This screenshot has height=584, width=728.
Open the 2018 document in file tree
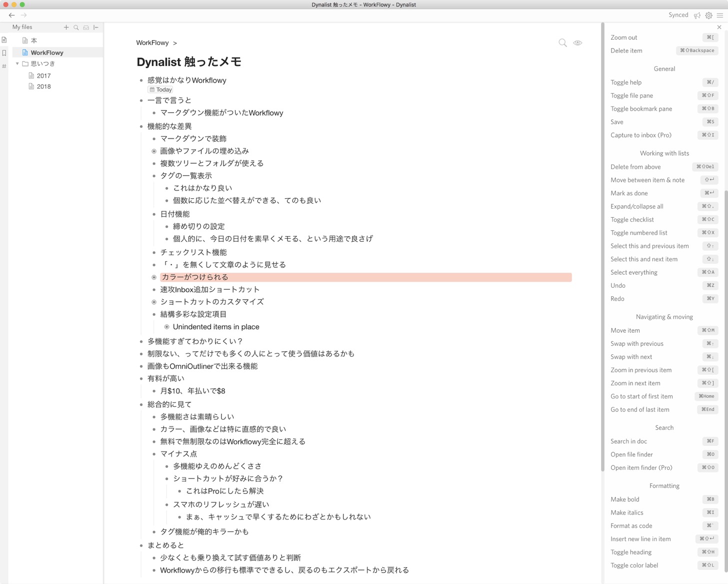pyautogui.click(x=43, y=87)
